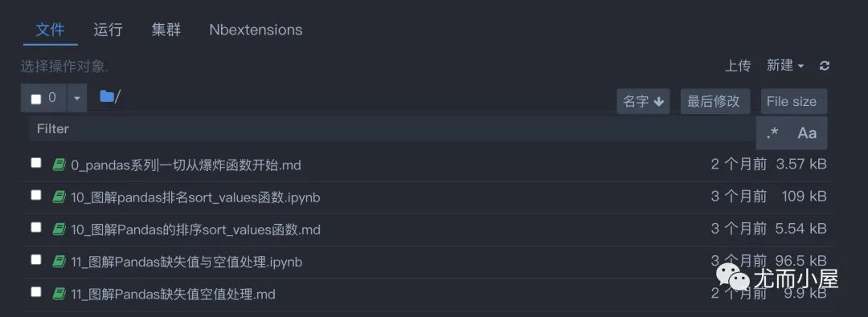
Task: Switch to the 运行 tab
Action: 108,30
